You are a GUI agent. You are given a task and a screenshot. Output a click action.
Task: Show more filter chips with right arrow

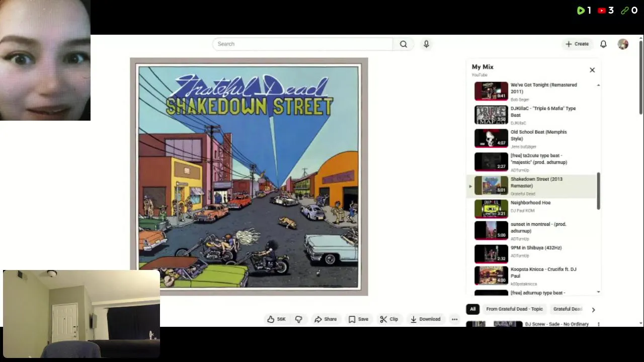(x=593, y=310)
